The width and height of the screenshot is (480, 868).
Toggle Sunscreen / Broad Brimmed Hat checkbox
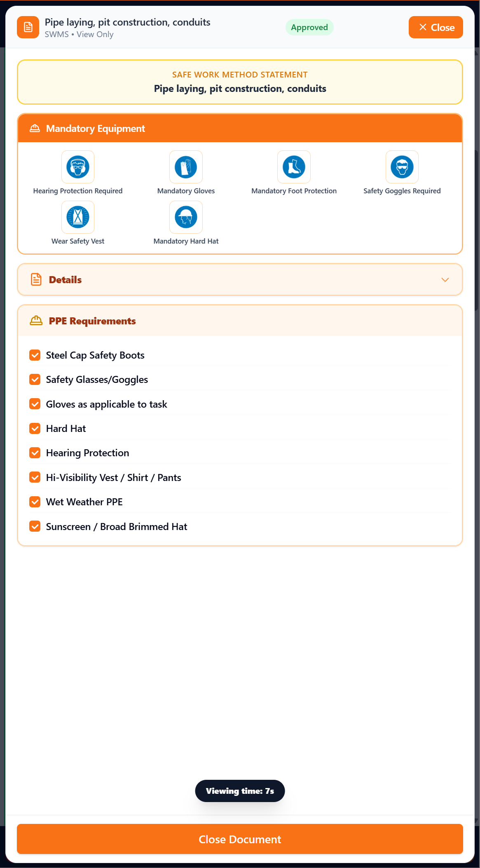click(x=35, y=526)
